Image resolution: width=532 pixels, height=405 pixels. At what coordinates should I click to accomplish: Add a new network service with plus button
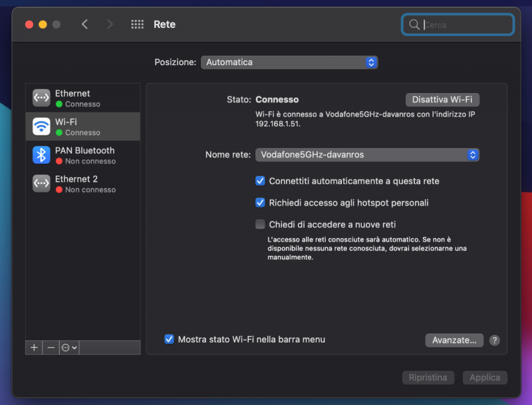[34, 347]
